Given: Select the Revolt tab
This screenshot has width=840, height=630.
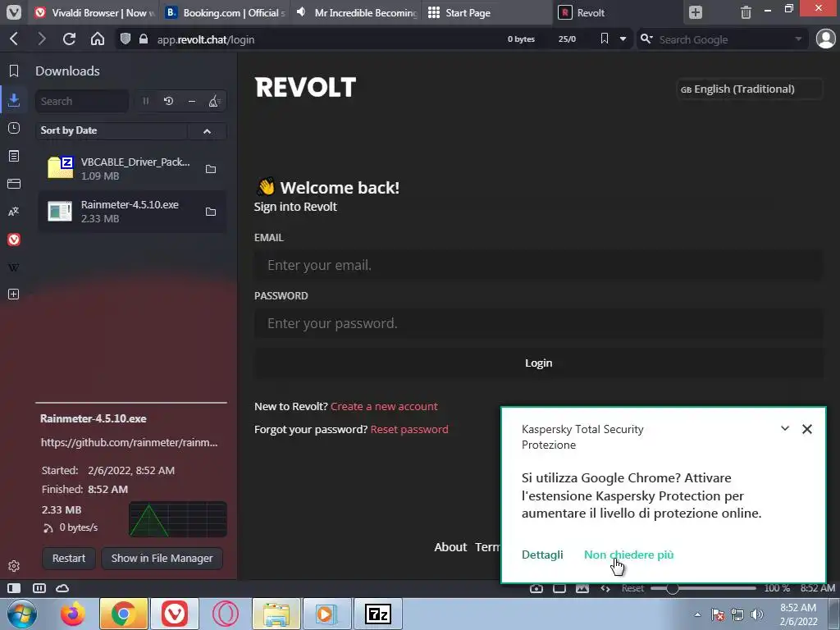Looking at the screenshot, I should (x=617, y=12).
